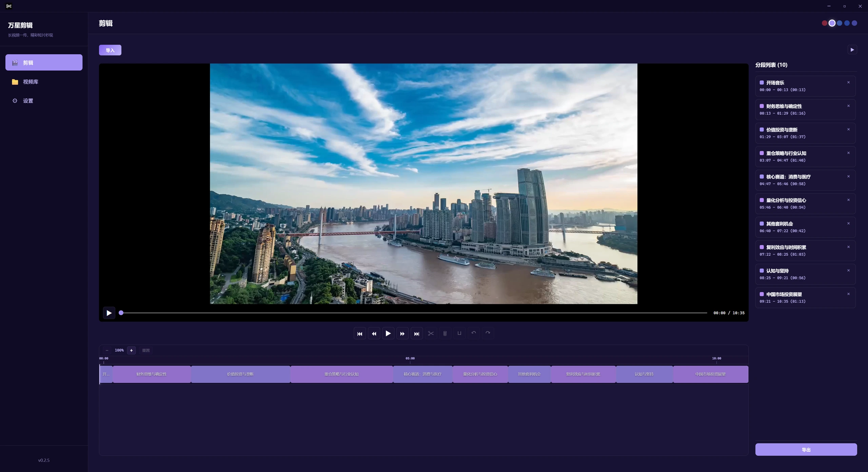Select 财务思维与确定性 in the segment list

[x=805, y=110]
